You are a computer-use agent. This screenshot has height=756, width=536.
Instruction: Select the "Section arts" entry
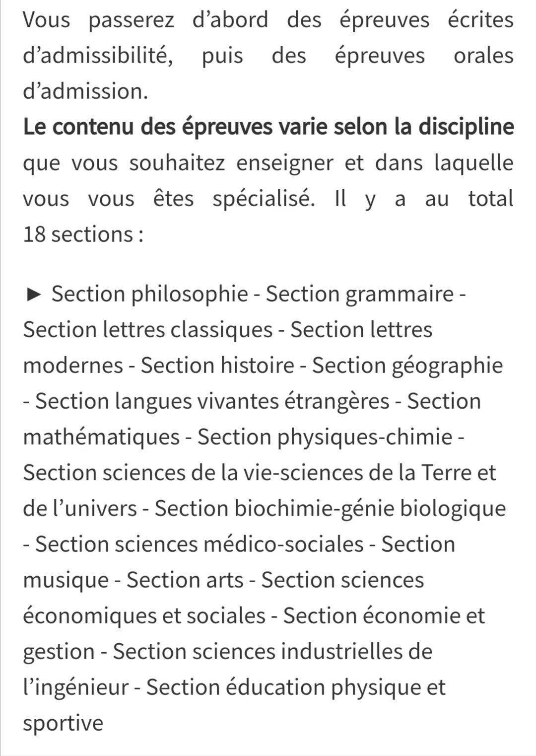click(x=185, y=580)
